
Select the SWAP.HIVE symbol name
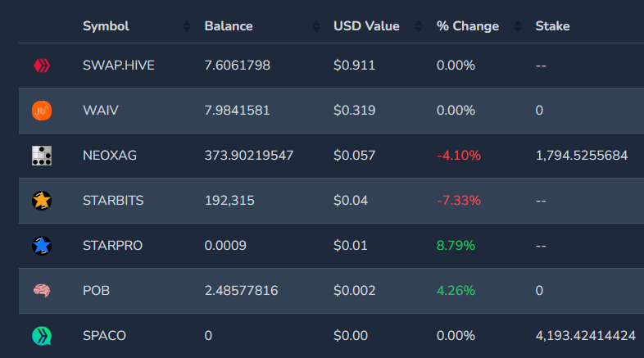click(119, 66)
